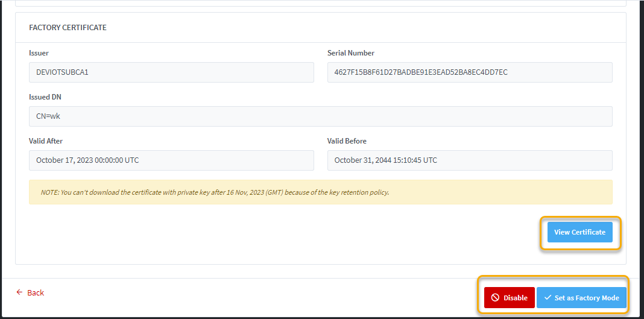Click the Valid After label
644x319 pixels.
tap(46, 141)
